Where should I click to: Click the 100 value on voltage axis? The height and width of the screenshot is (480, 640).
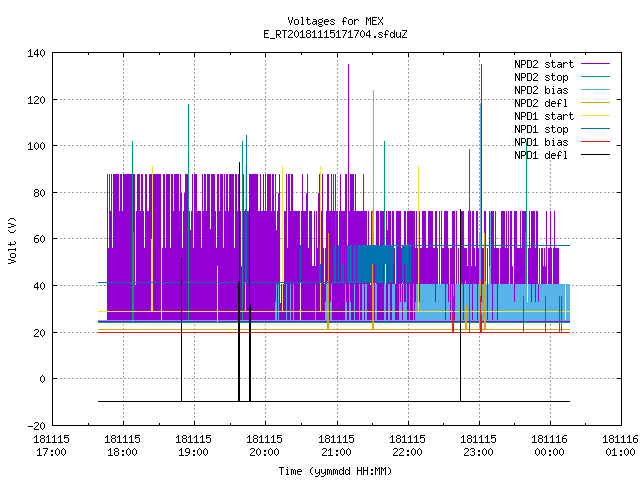coord(36,146)
